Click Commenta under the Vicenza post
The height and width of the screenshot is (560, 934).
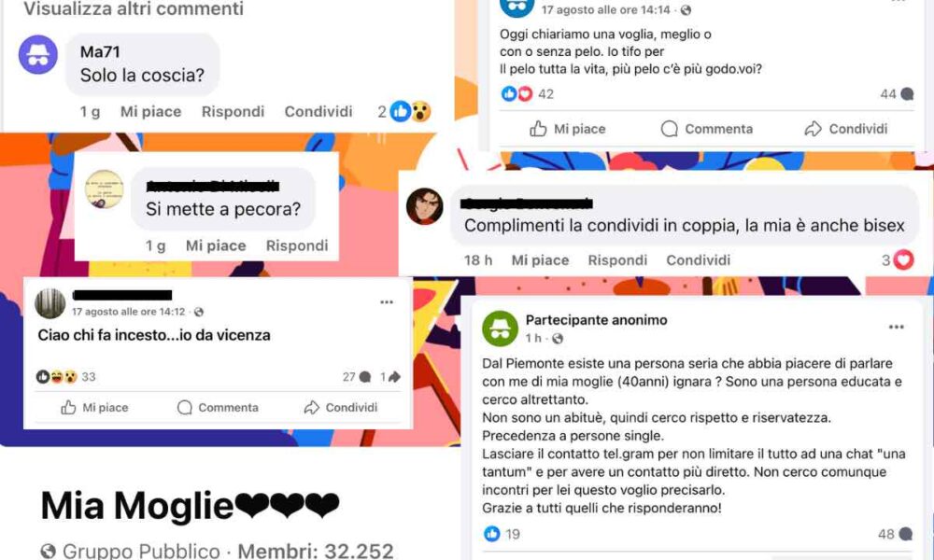click(x=218, y=408)
